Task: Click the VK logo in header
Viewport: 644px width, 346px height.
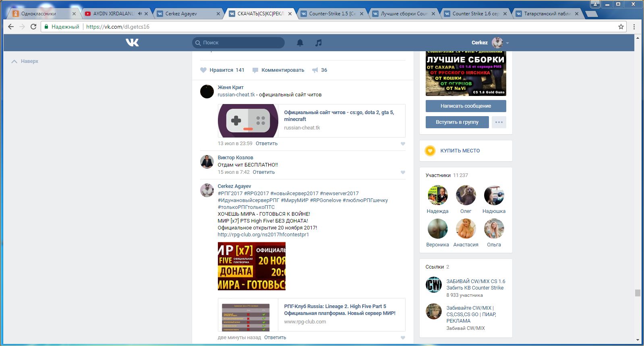Action: (x=132, y=42)
